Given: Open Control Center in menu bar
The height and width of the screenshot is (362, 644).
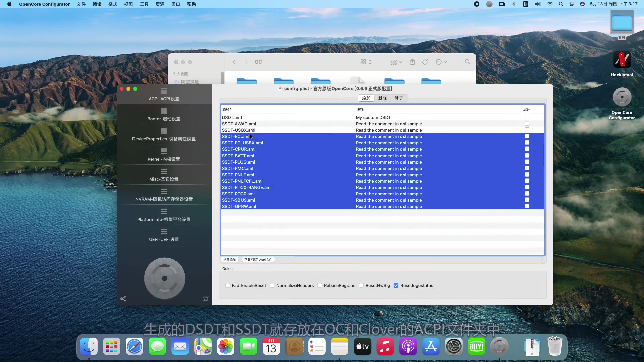Looking at the screenshot, I should pyautogui.click(x=572, y=4).
